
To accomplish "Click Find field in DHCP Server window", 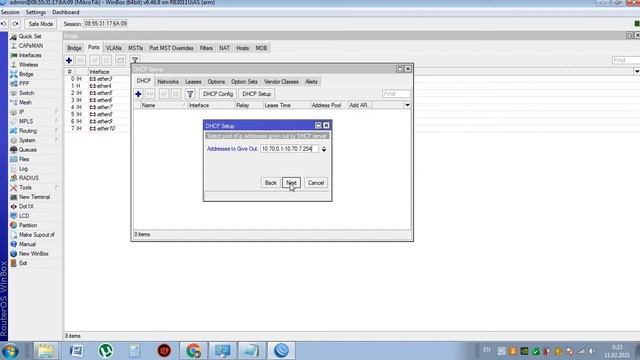I will pos(396,94).
